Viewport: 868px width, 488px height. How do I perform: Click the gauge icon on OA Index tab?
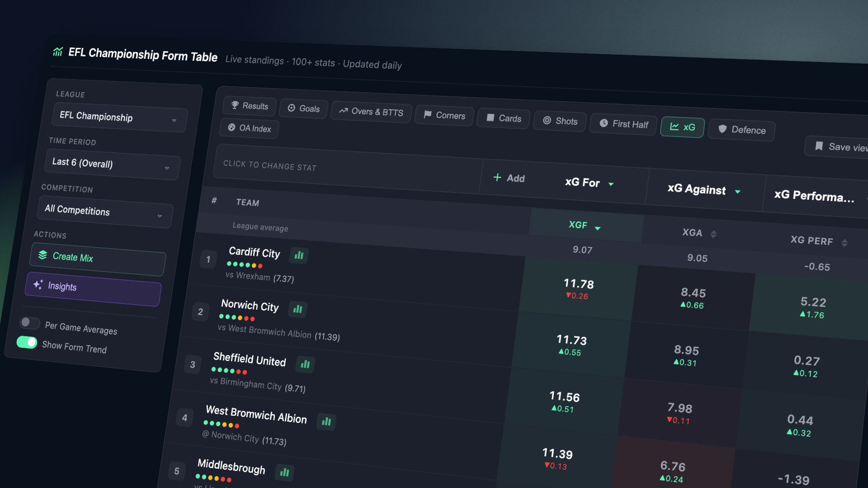pos(231,127)
